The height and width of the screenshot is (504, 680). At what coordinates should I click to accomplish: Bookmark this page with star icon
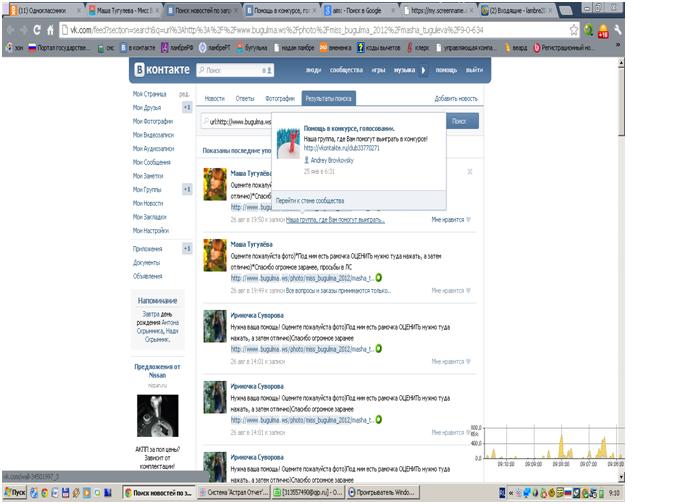(x=574, y=30)
